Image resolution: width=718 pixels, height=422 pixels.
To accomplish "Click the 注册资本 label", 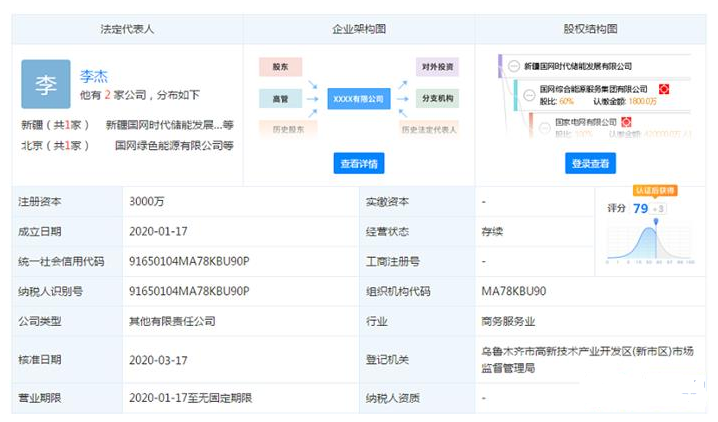I will click(x=40, y=201).
